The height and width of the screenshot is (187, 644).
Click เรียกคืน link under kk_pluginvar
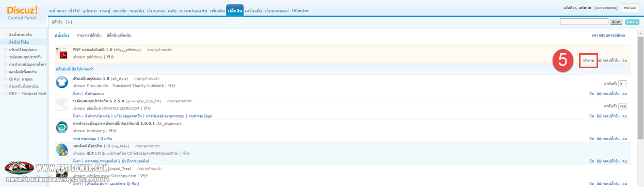click(x=107, y=138)
